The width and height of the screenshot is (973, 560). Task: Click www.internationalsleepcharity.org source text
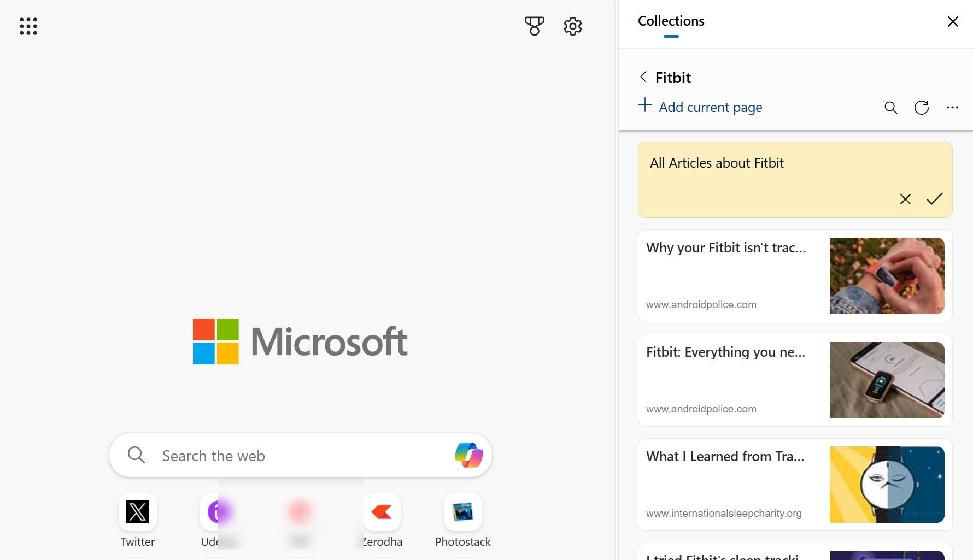point(724,513)
